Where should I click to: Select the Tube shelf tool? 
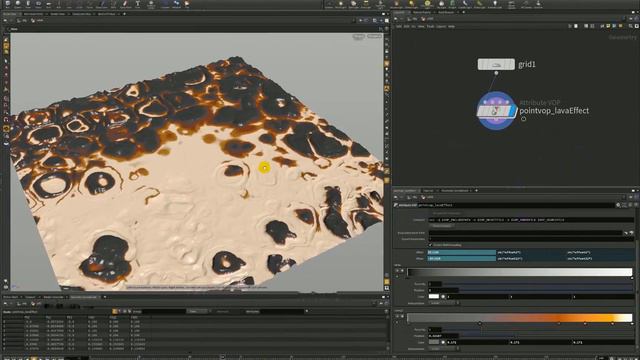(28, 4)
